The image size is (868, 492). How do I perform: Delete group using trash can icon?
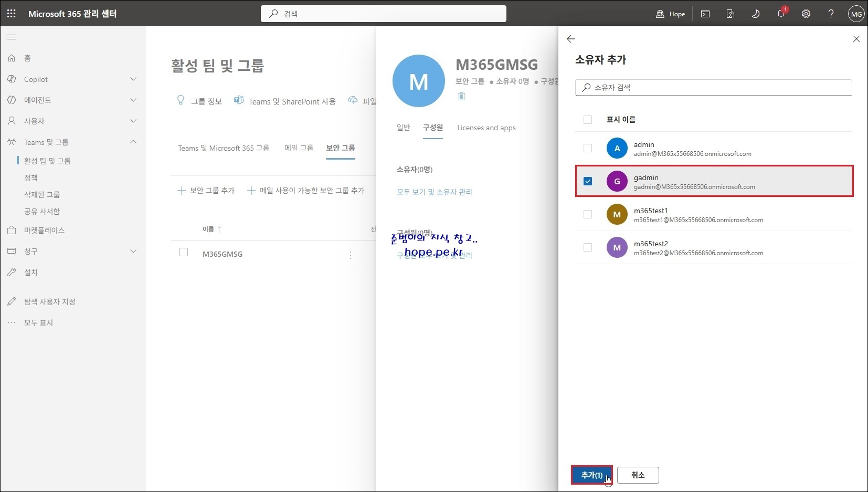tap(461, 96)
